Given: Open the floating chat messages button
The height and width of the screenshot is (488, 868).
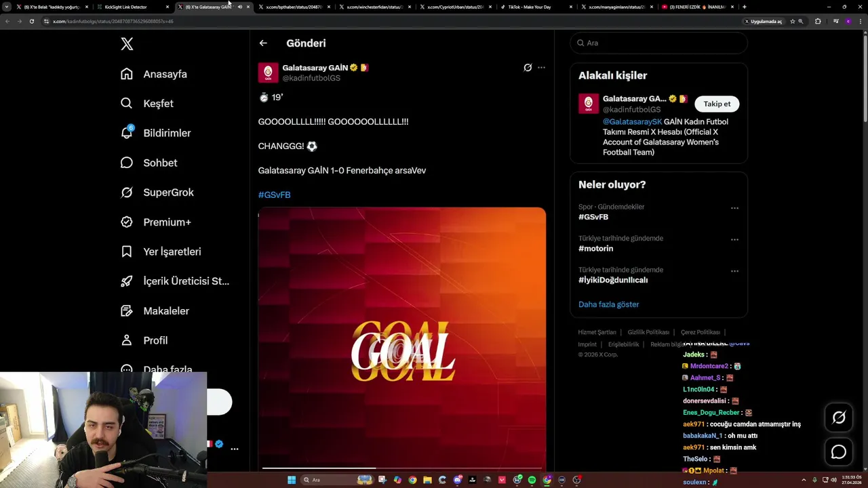Looking at the screenshot, I should (x=839, y=452).
